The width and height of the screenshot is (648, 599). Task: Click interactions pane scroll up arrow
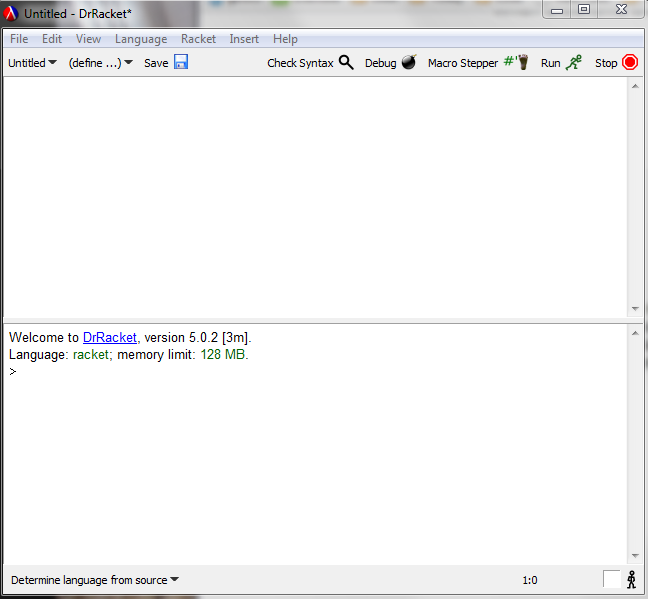[x=635, y=333]
